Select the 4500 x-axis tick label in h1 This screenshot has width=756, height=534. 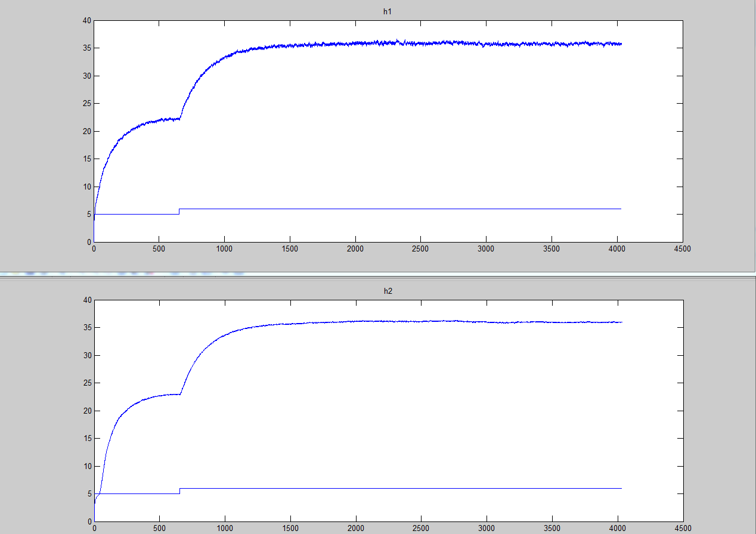tap(682, 249)
